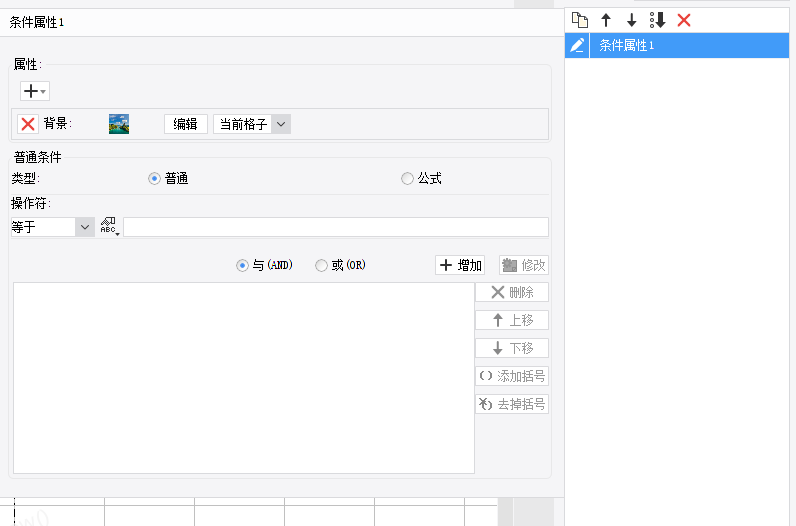This screenshot has height=526, width=796.
Task: Click the 条件属性1 title at top left
Action: [x=37, y=22]
